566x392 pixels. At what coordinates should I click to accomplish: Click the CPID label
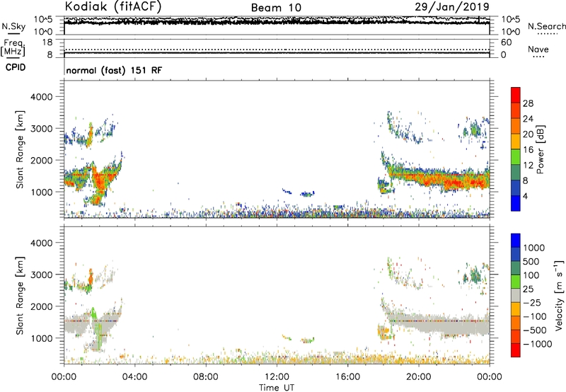[16, 67]
